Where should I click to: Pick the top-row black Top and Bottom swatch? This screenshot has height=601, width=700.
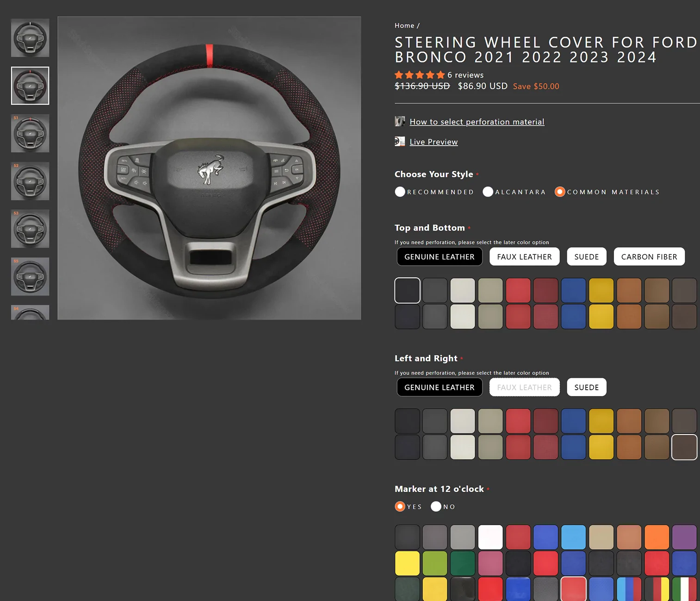(x=407, y=290)
